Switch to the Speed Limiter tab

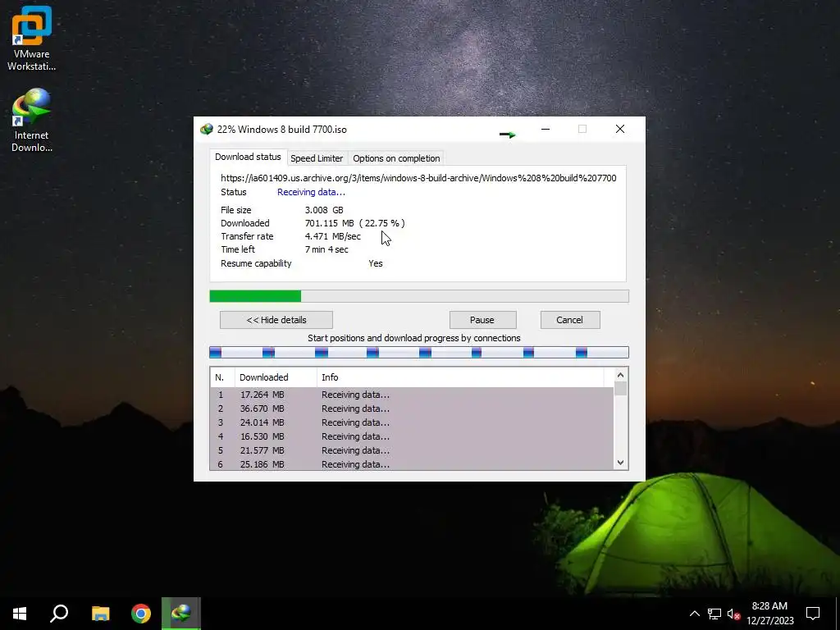[317, 158]
